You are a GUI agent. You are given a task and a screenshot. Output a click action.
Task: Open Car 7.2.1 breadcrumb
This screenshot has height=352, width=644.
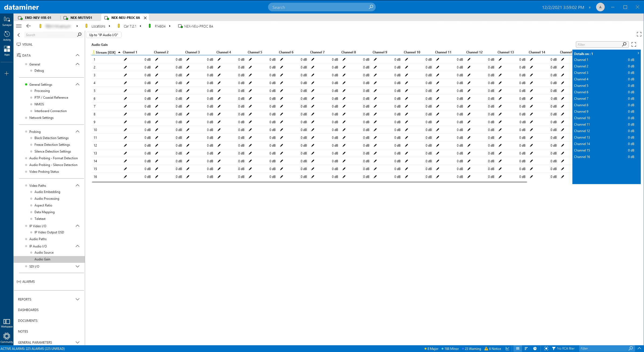pyautogui.click(x=130, y=26)
